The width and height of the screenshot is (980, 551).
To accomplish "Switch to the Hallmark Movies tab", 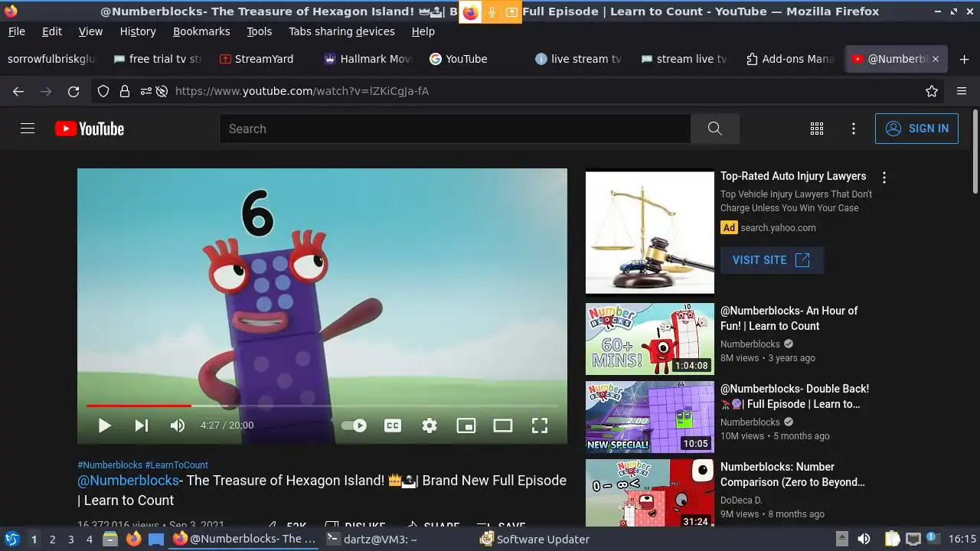I will click(368, 59).
